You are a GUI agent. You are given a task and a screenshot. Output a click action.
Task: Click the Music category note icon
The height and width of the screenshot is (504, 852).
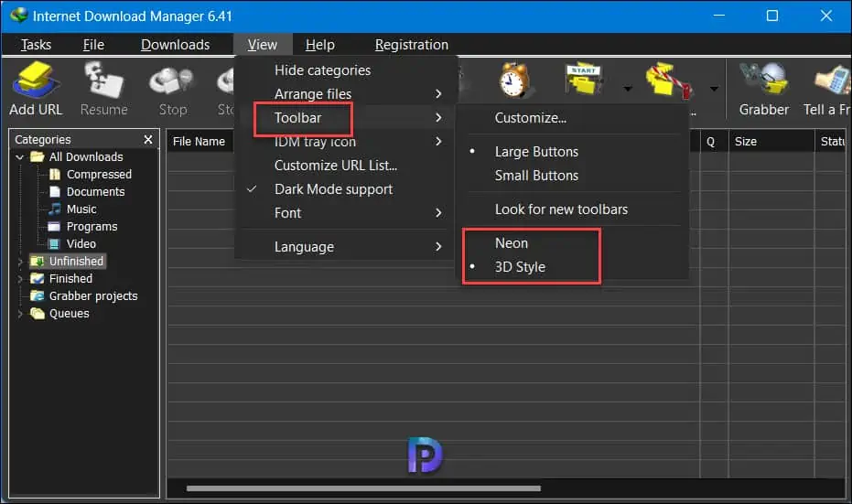[55, 209]
